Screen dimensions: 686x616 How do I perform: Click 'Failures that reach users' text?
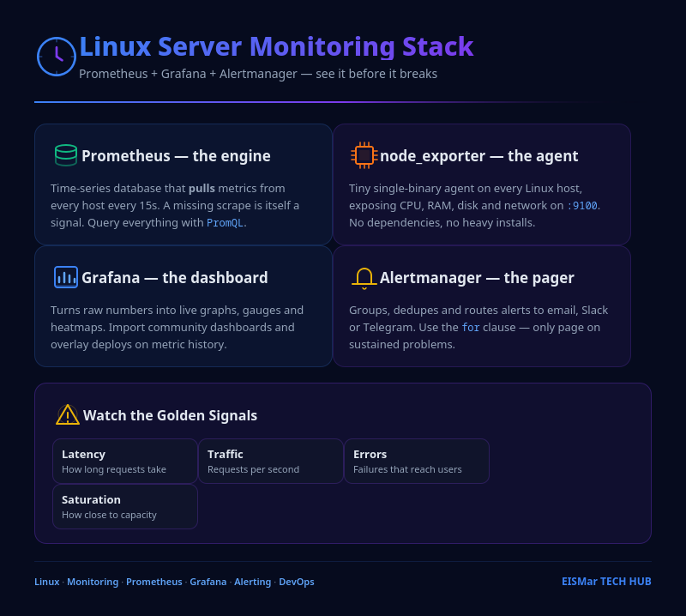coord(407,469)
